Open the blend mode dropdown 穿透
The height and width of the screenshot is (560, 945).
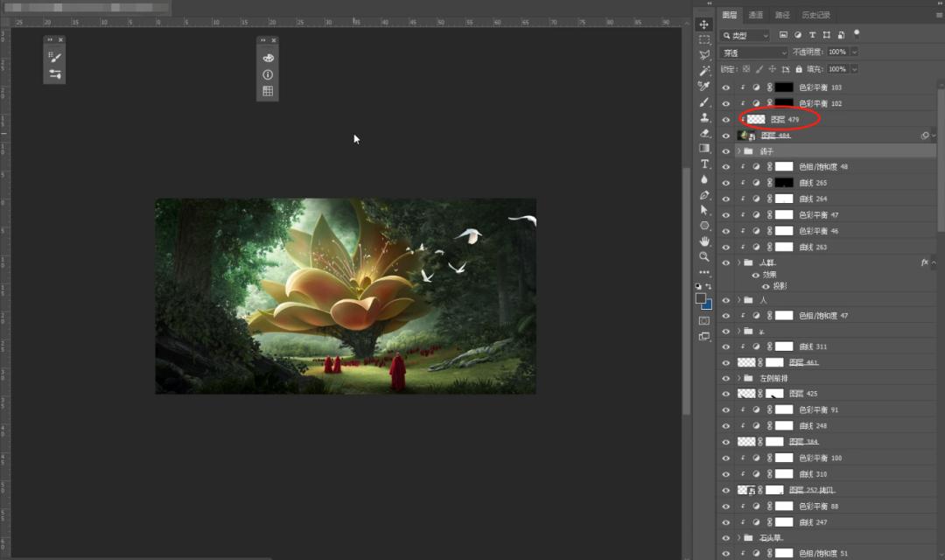click(753, 52)
